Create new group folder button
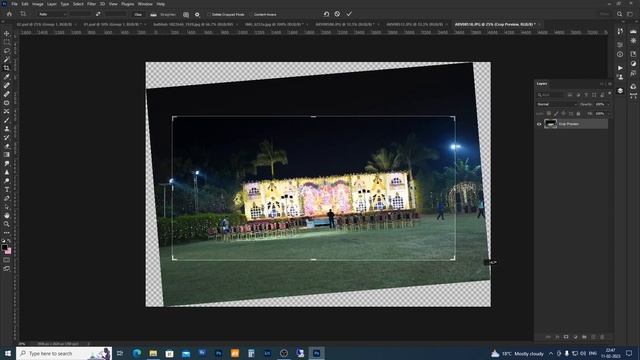 pos(584,337)
